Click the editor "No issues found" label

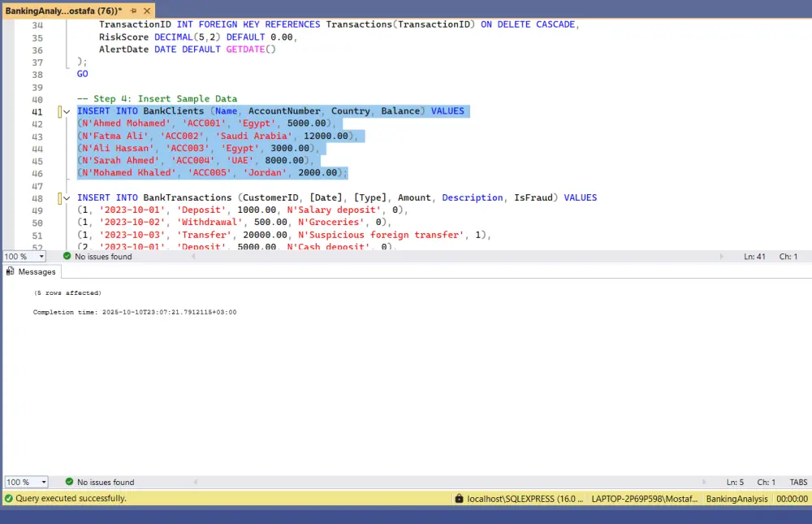[x=104, y=256]
